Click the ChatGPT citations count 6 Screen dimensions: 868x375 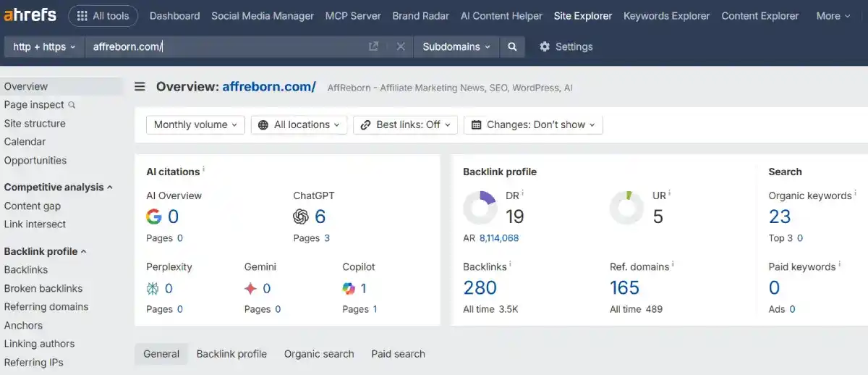pyautogui.click(x=320, y=216)
